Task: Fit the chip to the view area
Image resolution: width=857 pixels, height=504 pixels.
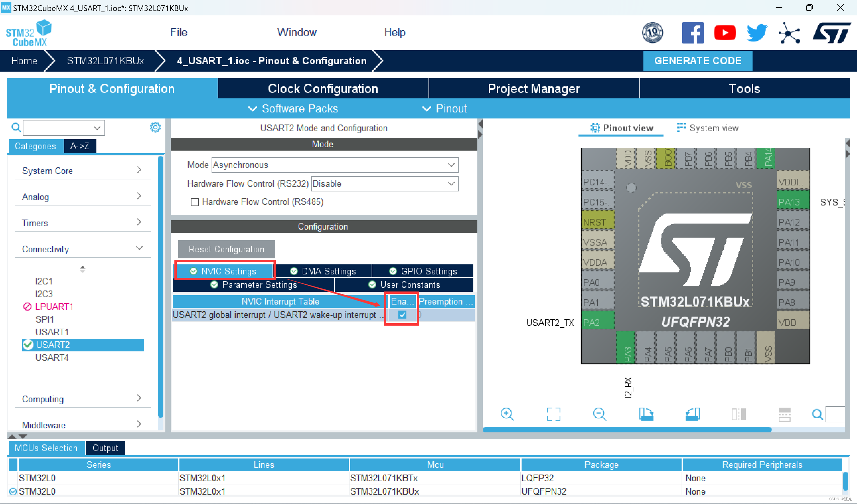Action: click(x=553, y=414)
